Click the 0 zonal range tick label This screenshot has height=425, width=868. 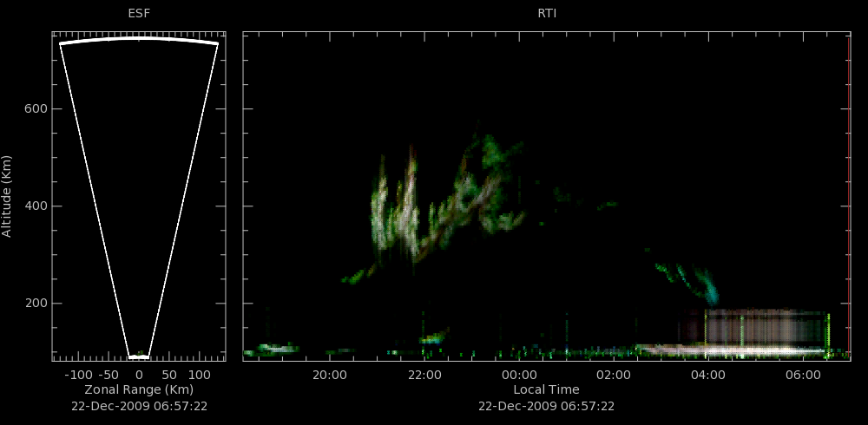pyautogui.click(x=139, y=375)
